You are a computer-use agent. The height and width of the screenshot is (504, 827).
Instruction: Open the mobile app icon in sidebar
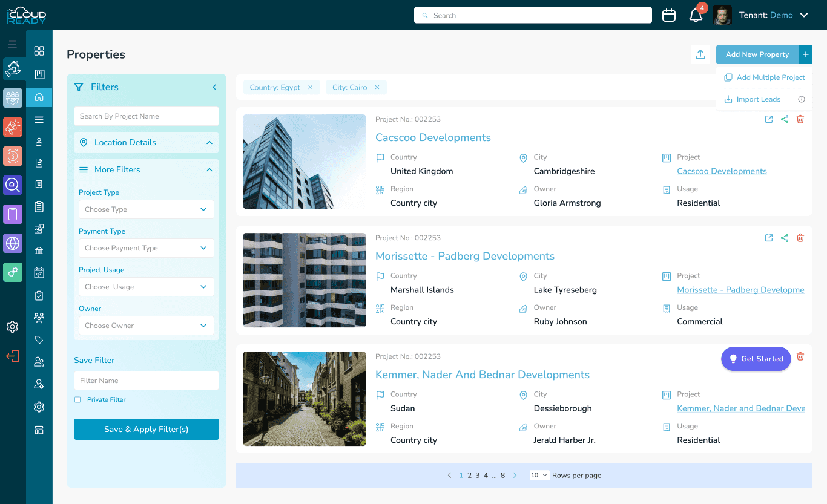tap(12, 214)
